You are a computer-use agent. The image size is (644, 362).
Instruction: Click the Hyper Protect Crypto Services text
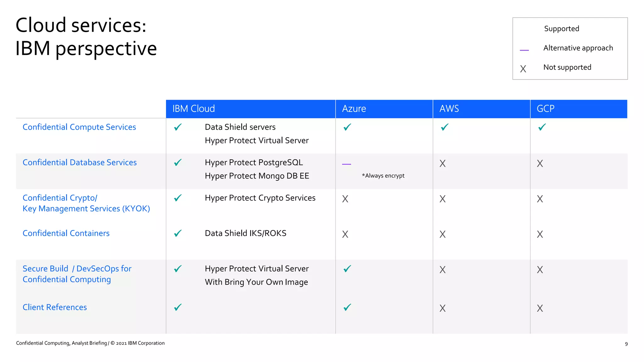coord(260,198)
